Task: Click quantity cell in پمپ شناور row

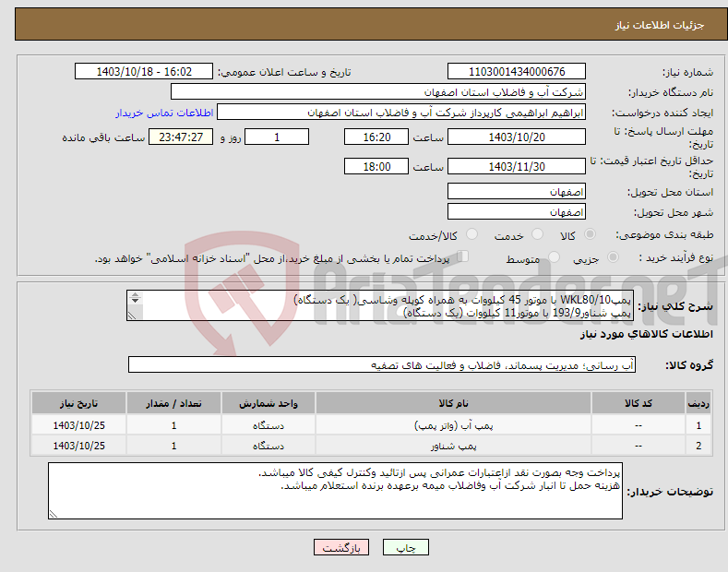Action: coord(173,446)
